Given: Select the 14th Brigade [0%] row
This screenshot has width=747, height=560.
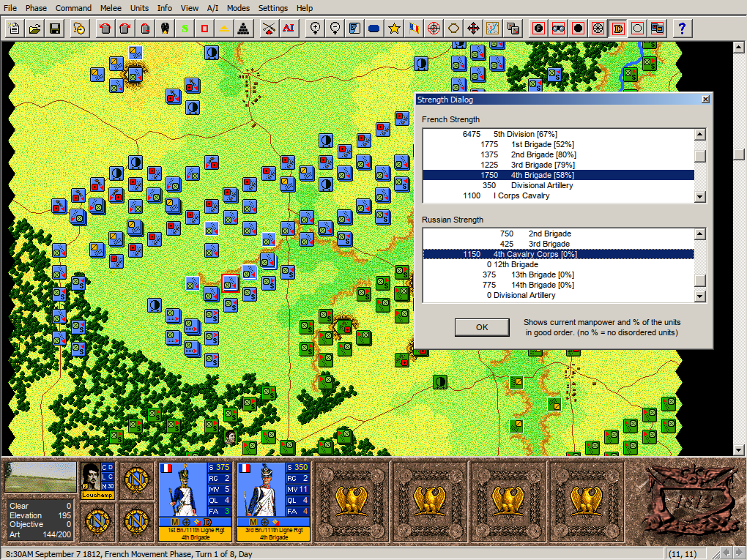Looking at the screenshot, I should [x=558, y=285].
